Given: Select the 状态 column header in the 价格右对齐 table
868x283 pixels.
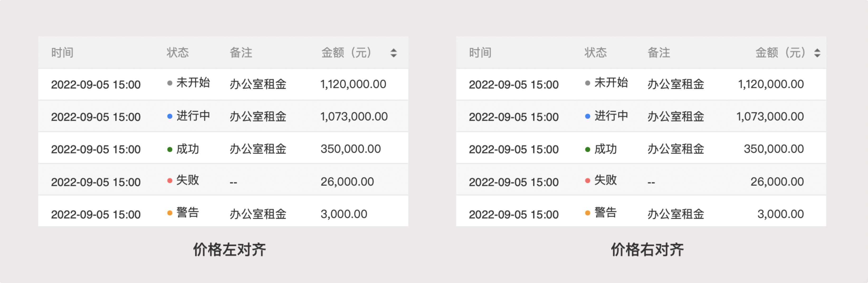Looking at the screenshot, I should point(595,53).
